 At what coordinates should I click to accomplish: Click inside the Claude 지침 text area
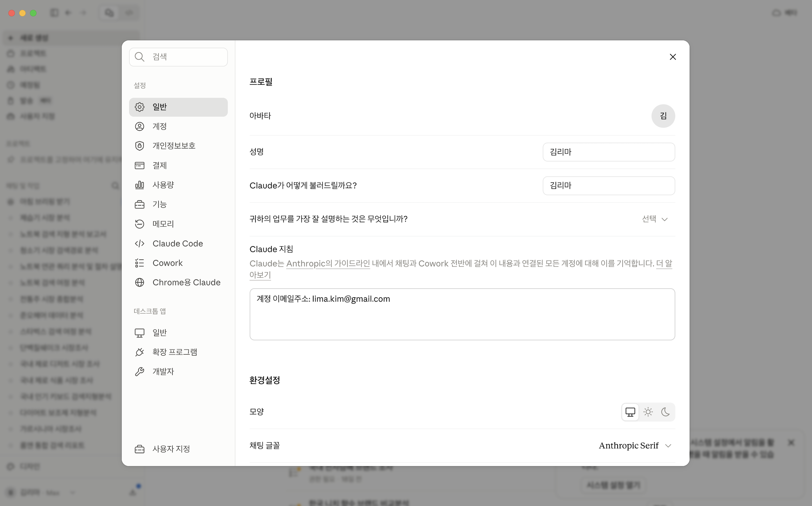pyautogui.click(x=462, y=314)
